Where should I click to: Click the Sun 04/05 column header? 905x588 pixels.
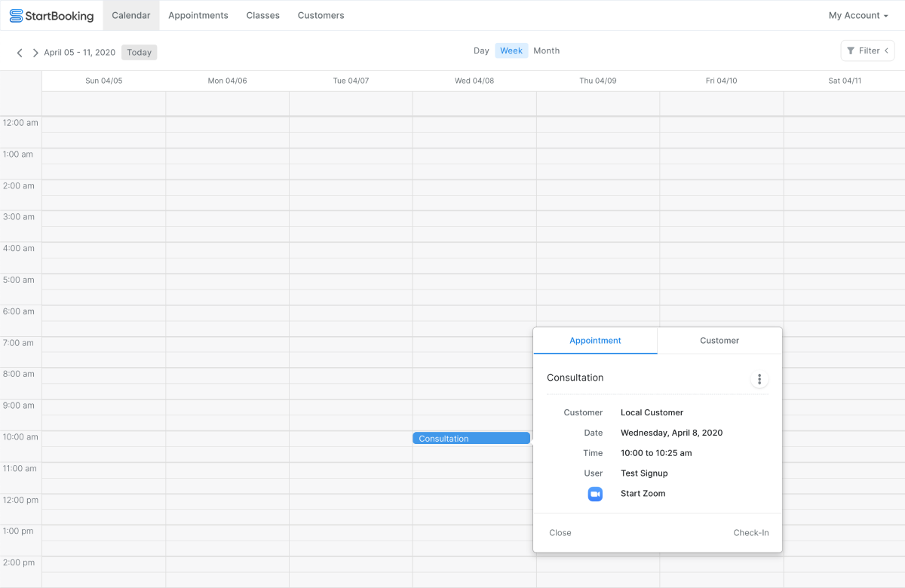[x=104, y=81]
